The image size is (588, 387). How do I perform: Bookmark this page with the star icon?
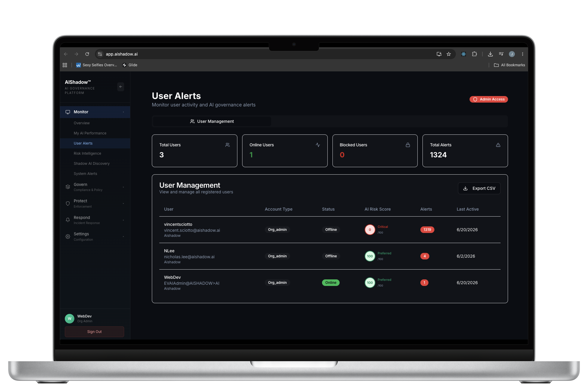(449, 54)
